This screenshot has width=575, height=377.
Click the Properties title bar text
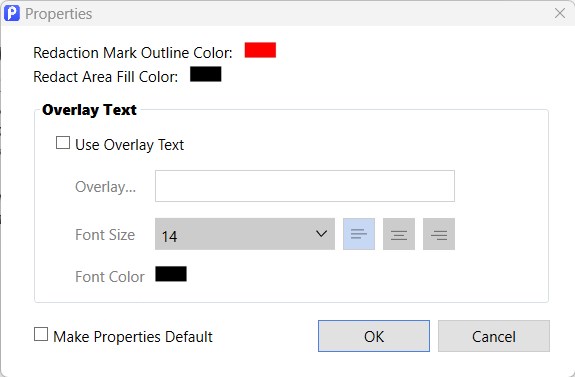point(59,14)
